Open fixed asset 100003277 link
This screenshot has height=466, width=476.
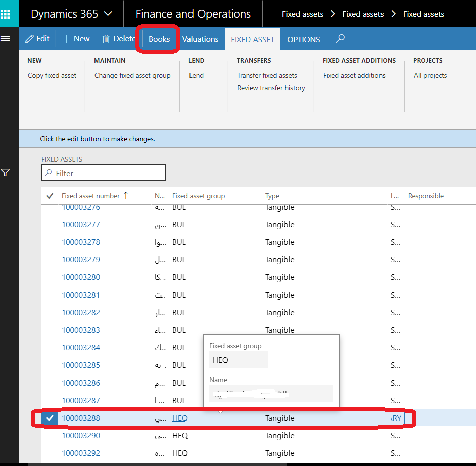point(81,225)
